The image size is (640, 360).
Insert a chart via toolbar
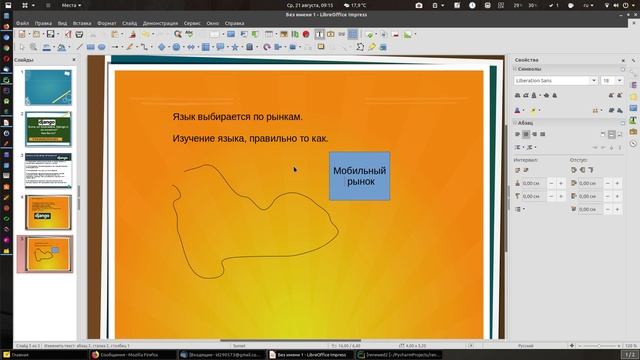[295, 34]
